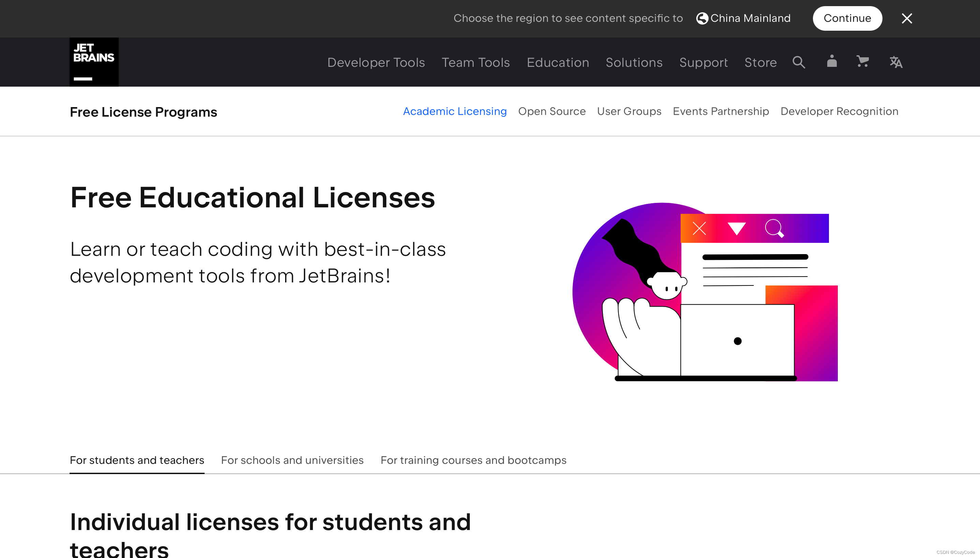Viewport: 980px width, 558px height.
Task: Dismiss the region banner with X
Action: coord(907,18)
